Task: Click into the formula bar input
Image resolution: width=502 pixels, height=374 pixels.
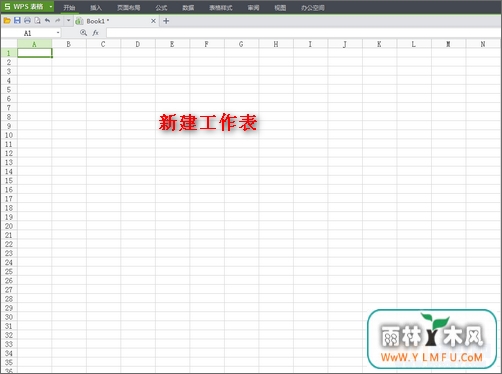Action: pos(303,33)
